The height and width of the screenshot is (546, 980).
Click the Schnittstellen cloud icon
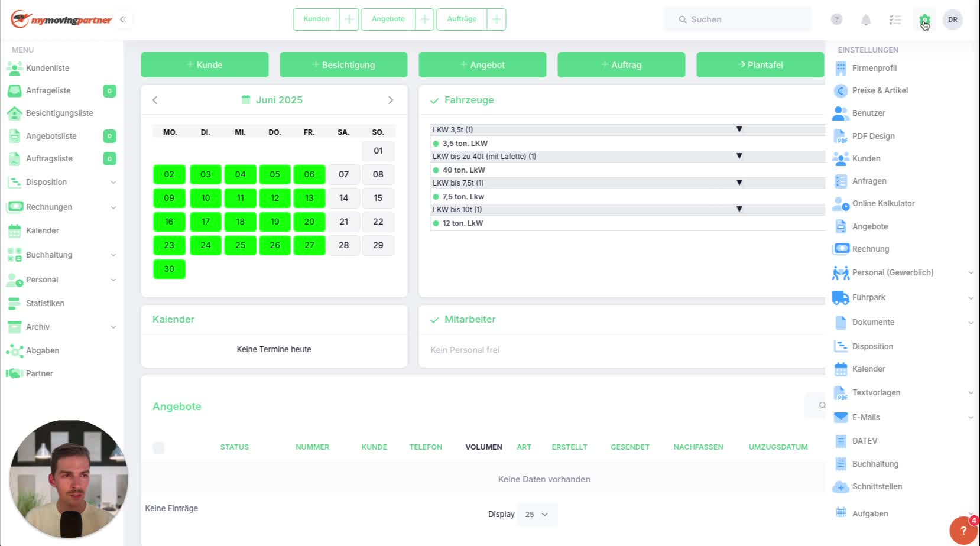(x=841, y=487)
